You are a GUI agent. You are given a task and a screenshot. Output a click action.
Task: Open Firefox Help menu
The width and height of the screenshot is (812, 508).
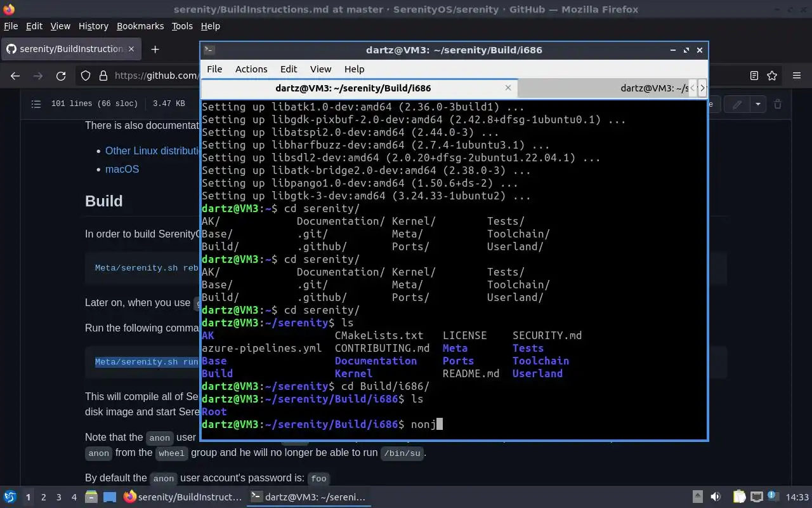(210, 26)
